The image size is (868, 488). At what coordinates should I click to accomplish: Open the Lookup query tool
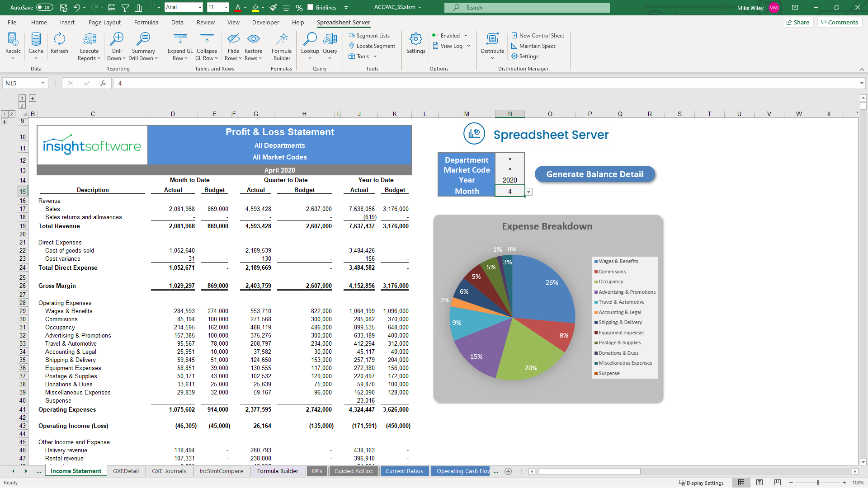pos(310,46)
